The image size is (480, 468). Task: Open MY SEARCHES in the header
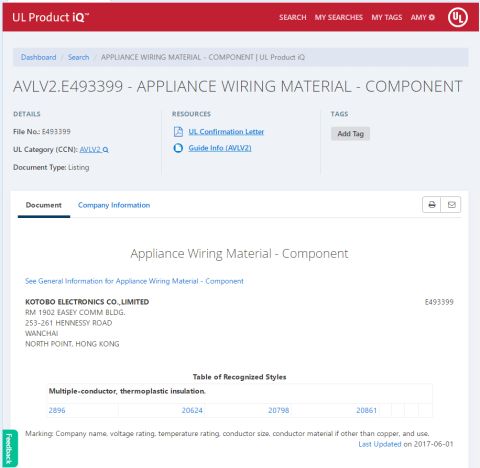[339, 17]
